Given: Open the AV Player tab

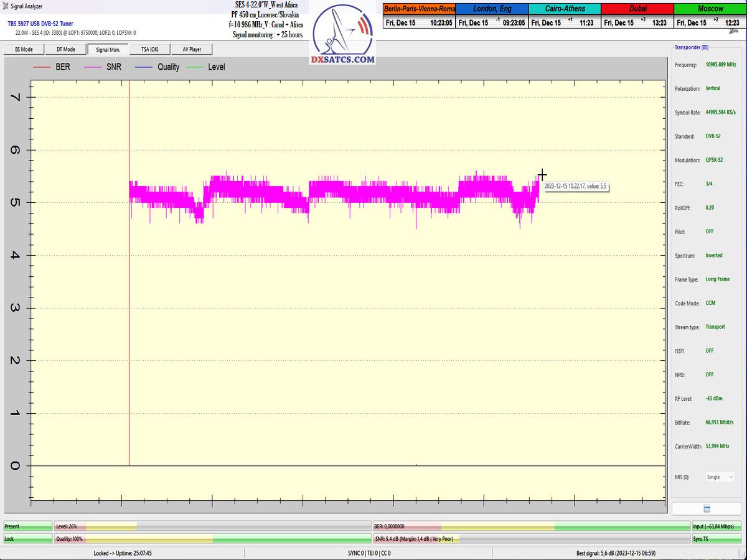Looking at the screenshot, I should pos(192,50).
